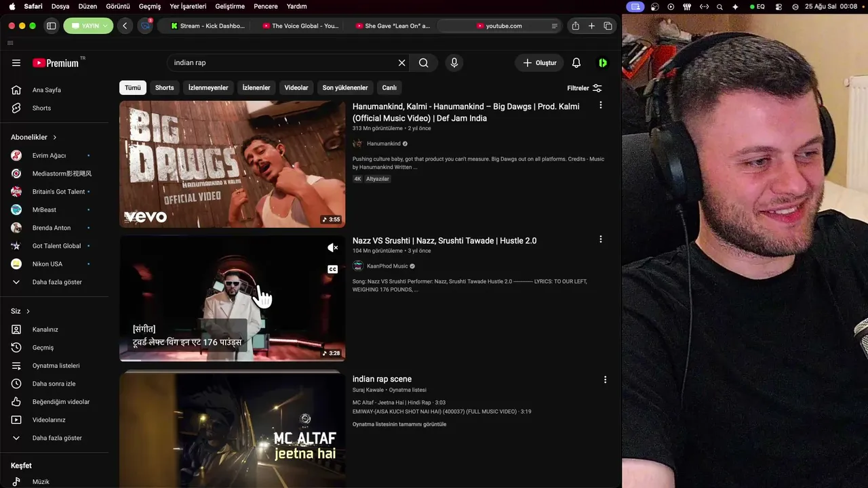
Task: Expand the Siz section chevron
Action: 28,312
